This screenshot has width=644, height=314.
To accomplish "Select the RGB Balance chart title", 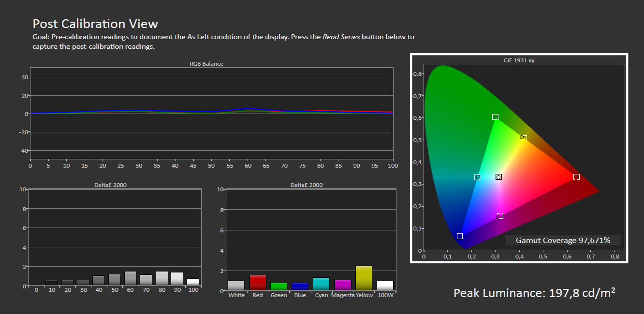I will [x=206, y=64].
